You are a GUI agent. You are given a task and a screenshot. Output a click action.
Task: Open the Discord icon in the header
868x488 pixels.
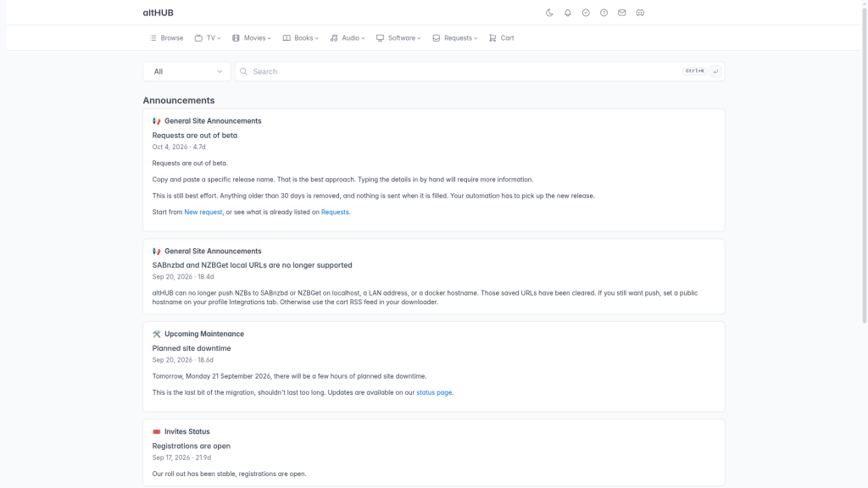(x=640, y=13)
